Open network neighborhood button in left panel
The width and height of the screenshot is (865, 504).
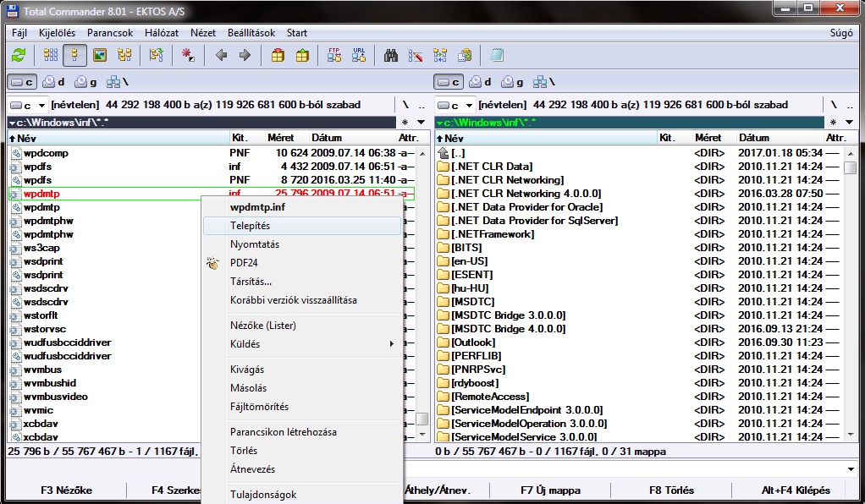[118, 82]
